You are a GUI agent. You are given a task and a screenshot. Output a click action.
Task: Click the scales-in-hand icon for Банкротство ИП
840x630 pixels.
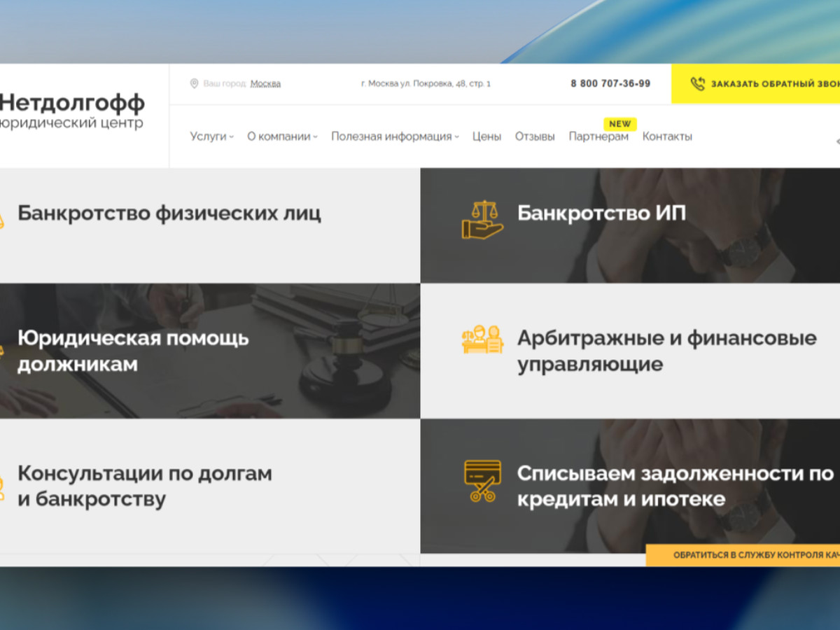482,220
